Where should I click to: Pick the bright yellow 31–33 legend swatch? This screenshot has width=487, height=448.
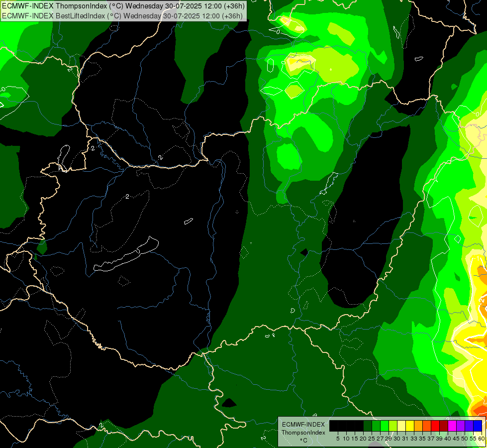coord(410,426)
